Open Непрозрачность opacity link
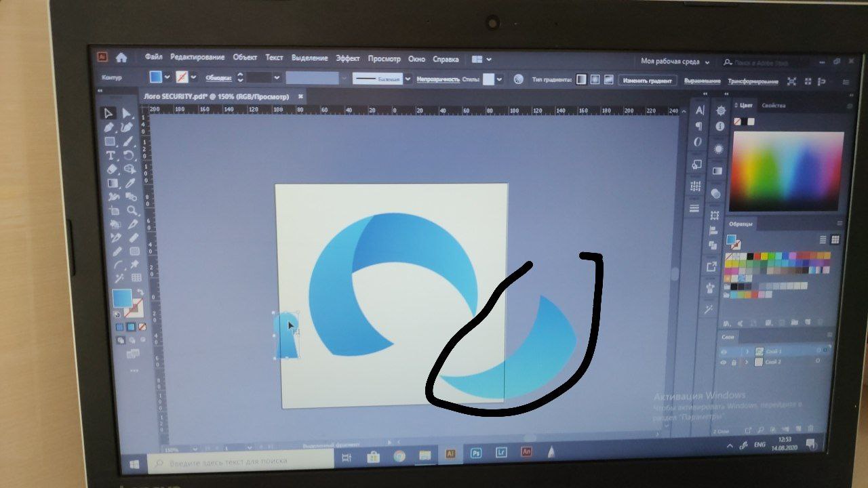868x488 pixels. [437, 79]
